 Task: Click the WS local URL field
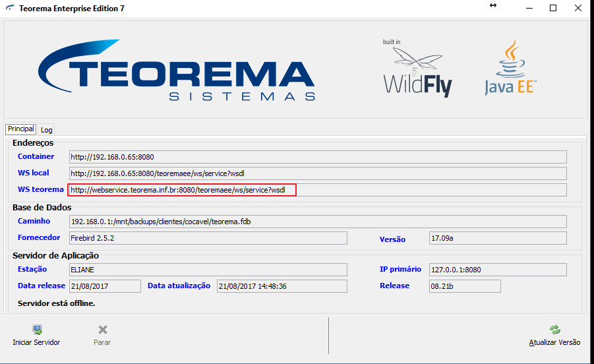click(x=318, y=173)
